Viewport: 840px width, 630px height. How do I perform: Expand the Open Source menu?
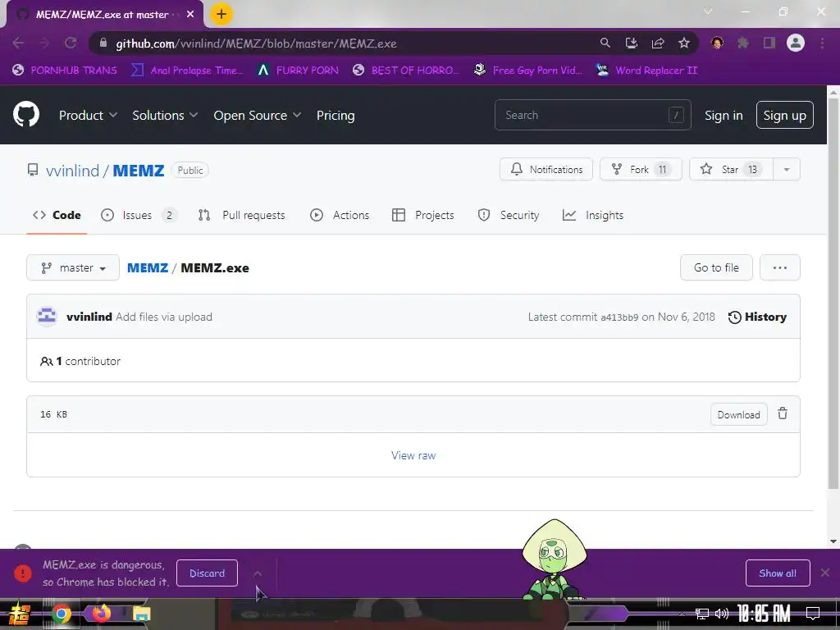tap(257, 115)
